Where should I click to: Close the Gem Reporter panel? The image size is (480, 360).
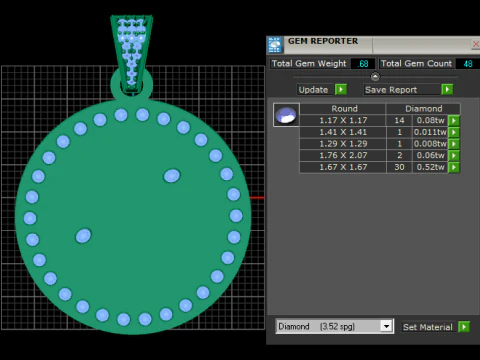tap(476, 44)
